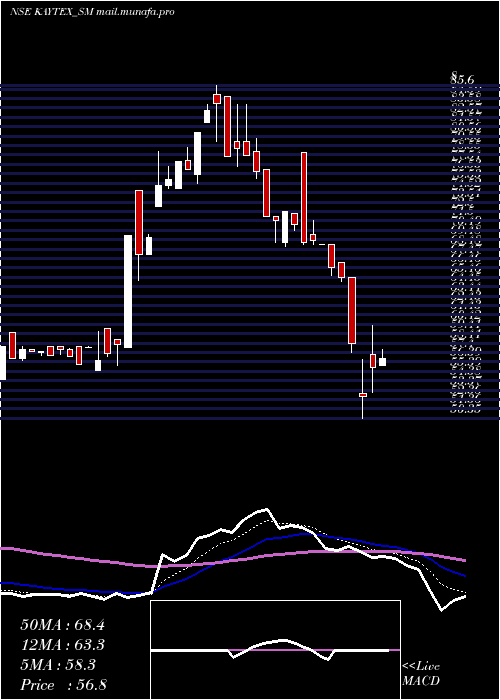
Task: Click the MACD inset chart box
Action: point(275,650)
